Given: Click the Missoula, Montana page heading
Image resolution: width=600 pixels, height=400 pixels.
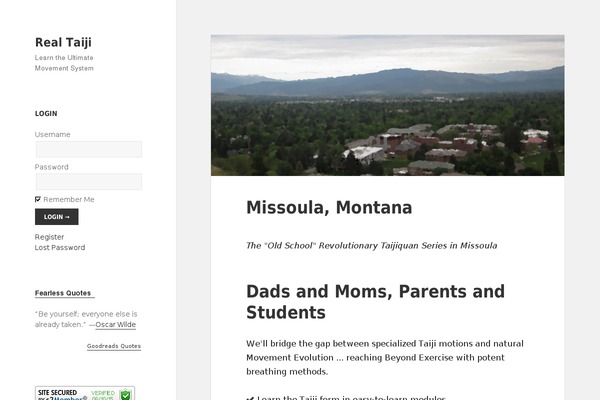Looking at the screenshot, I should tap(329, 207).
